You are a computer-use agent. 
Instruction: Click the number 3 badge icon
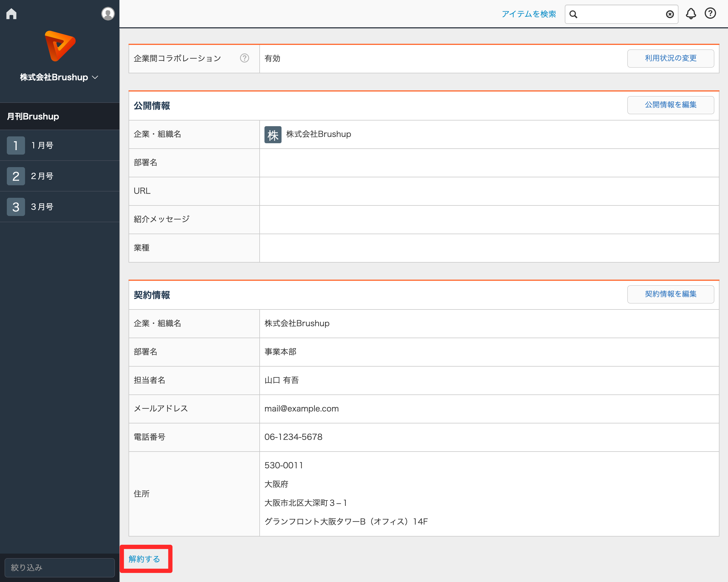[x=16, y=207]
